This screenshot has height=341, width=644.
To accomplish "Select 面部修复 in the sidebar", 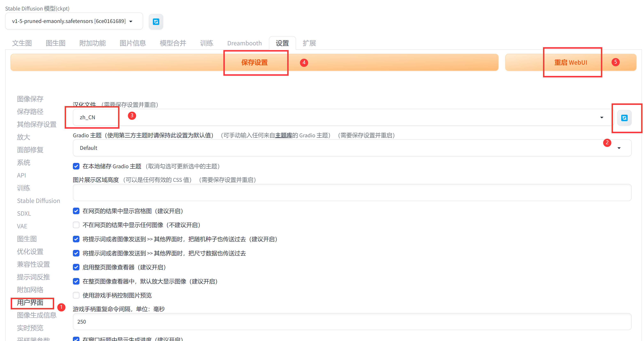I will 30,150.
